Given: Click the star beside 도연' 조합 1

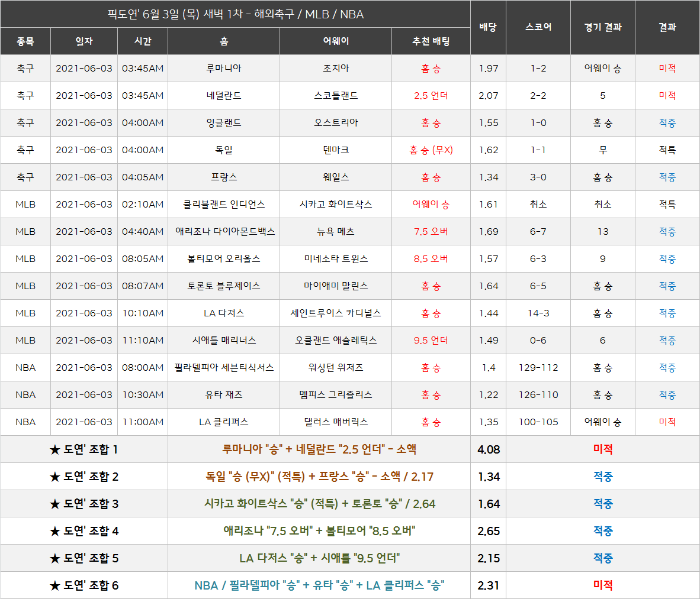Looking at the screenshot, I should (x=55, y=449).
